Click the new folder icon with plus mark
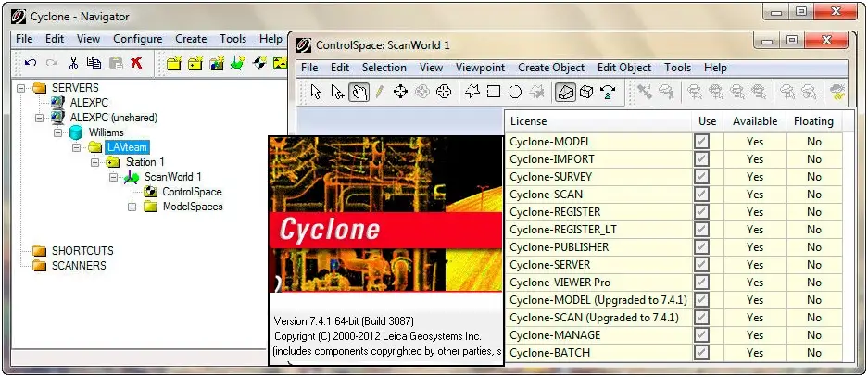 click(x=195, y=63)
